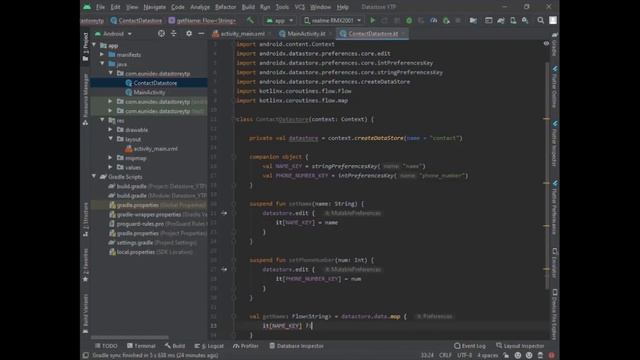Open the TODO tool window
Image resolution: width=640 pixels, height=360 pixels.
pos(106,346)
